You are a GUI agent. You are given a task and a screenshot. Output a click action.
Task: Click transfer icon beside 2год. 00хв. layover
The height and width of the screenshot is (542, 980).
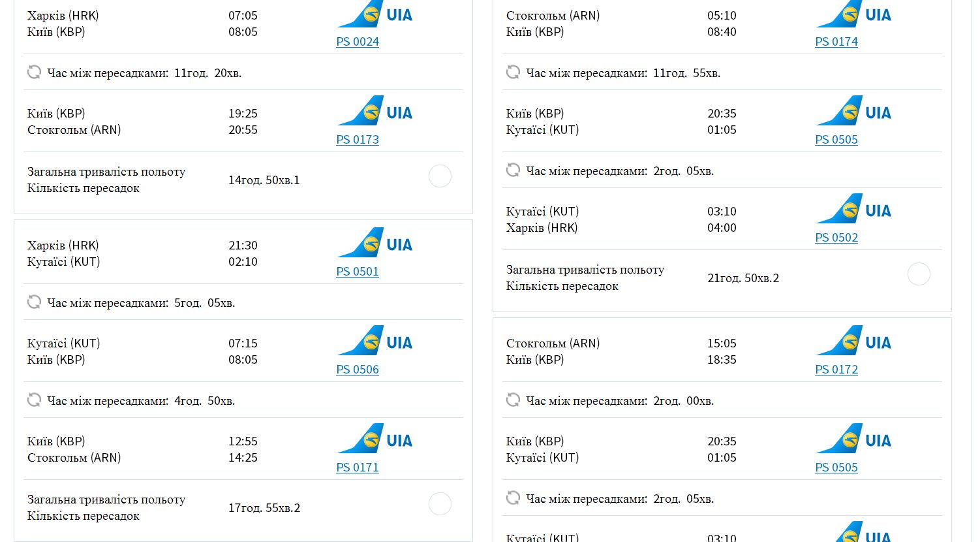coord(513,400)
